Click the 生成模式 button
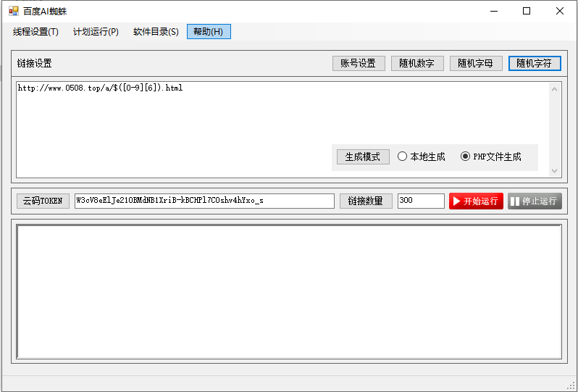 [363, 157]
